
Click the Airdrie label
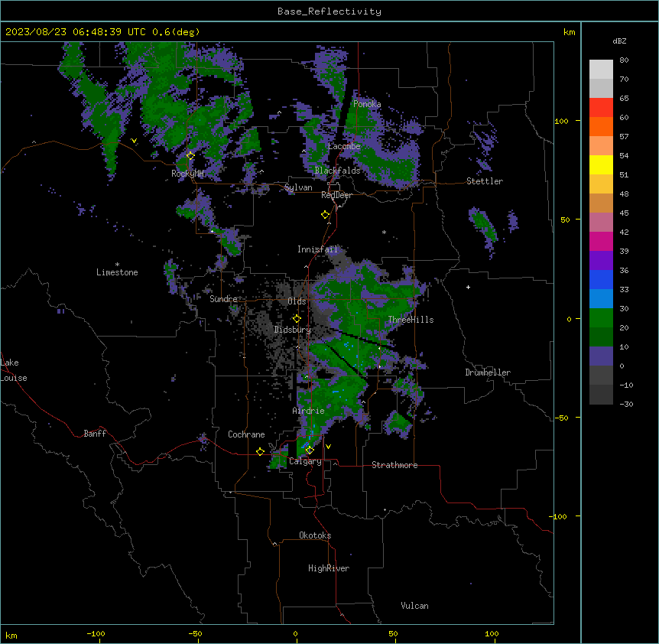pos(308,411)
